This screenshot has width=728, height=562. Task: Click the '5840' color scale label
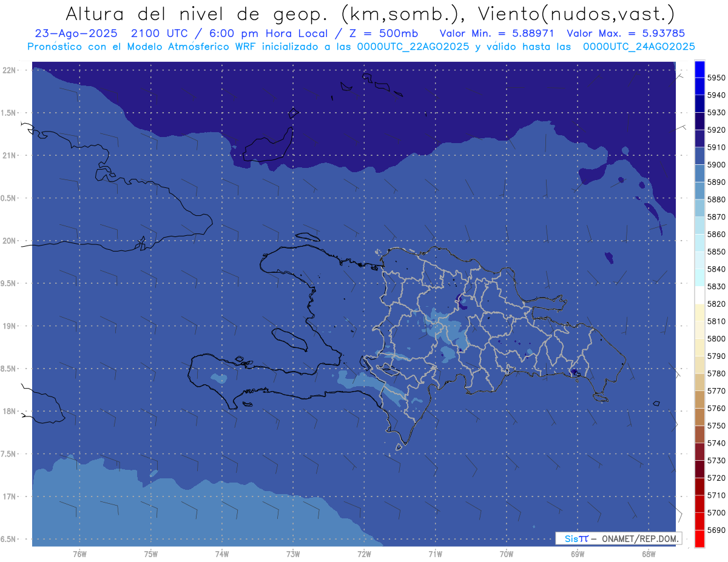pyautogui.click(x=716, y=269)
